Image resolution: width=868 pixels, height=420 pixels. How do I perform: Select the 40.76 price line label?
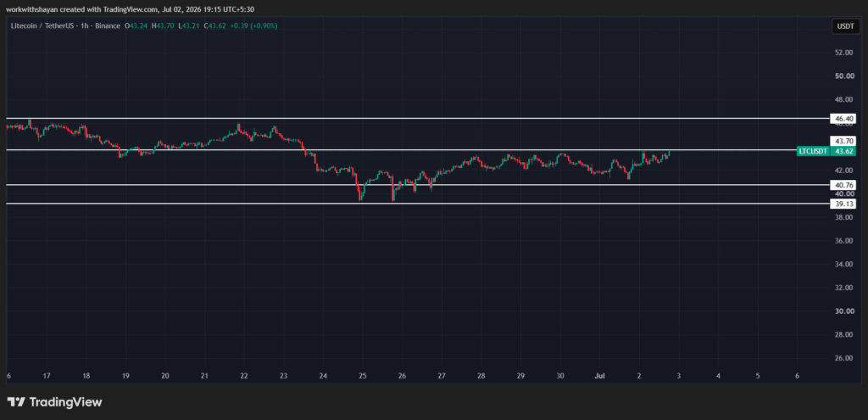(843, 185)
